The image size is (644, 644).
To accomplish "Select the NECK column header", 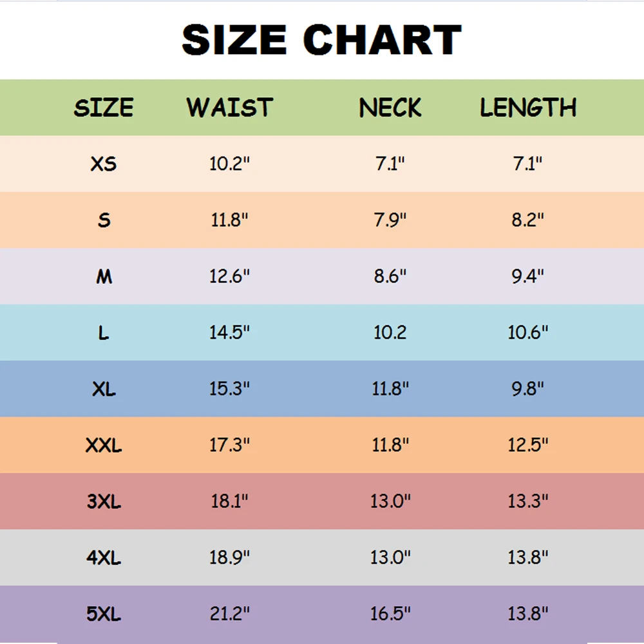I will (x=390, y=108).
